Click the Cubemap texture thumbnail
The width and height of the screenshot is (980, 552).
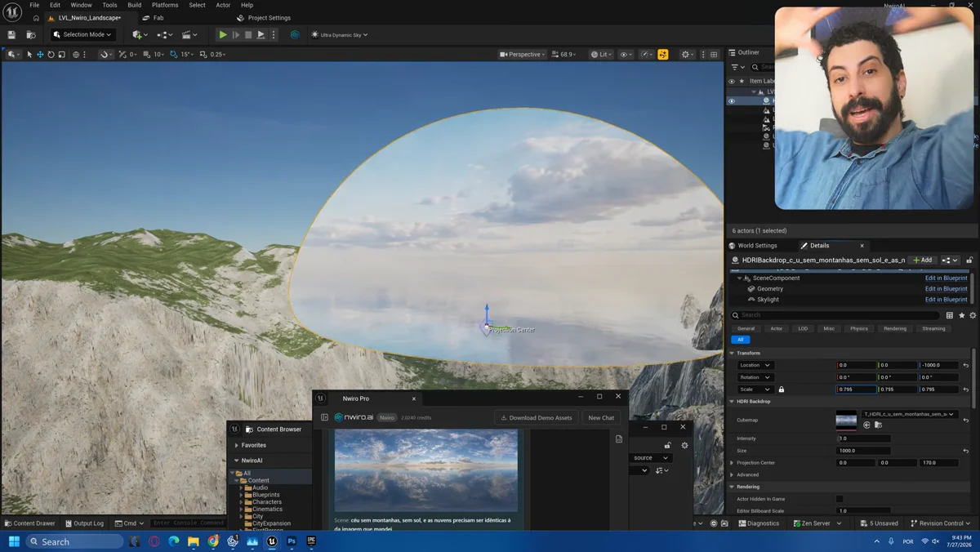point(846,421)
